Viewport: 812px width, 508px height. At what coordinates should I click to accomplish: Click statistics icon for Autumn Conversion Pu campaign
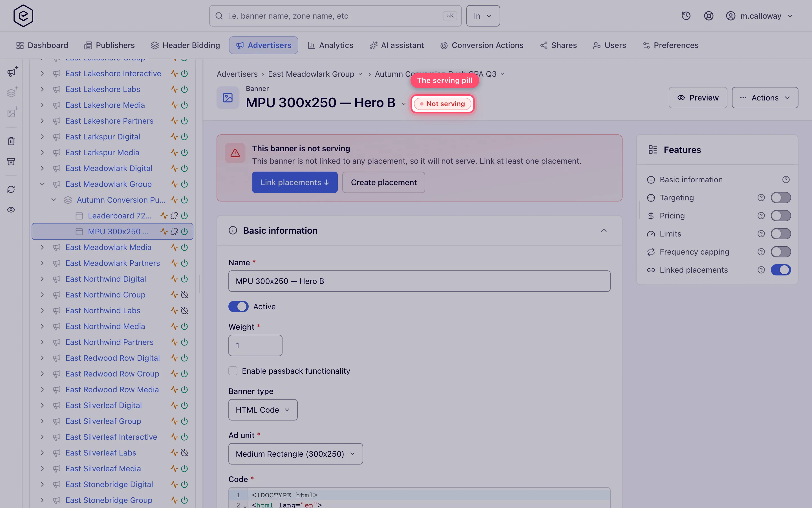(174, 200)
